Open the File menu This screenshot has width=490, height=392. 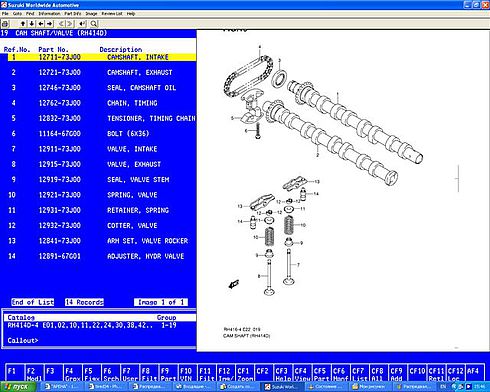point(5,14)
